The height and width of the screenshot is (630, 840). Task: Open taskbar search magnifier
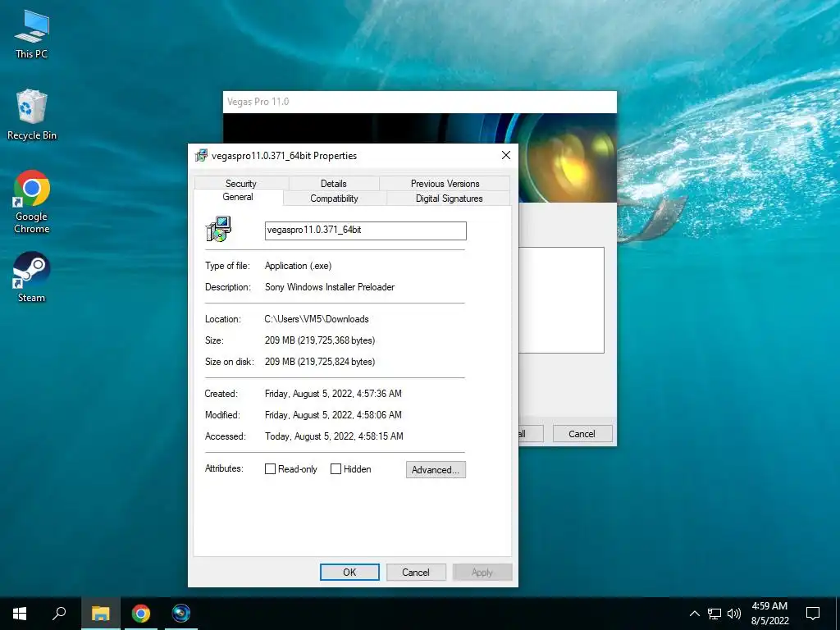coord(59,614)
